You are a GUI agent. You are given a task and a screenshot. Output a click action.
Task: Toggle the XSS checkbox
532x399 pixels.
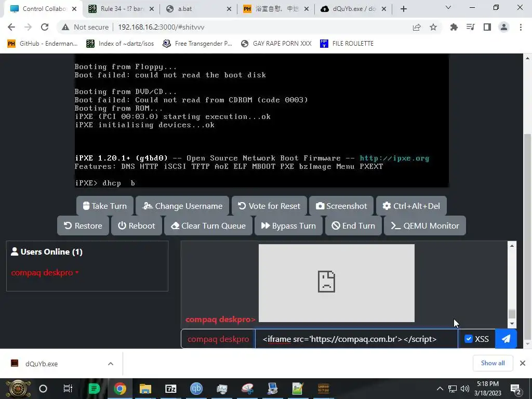469,339
